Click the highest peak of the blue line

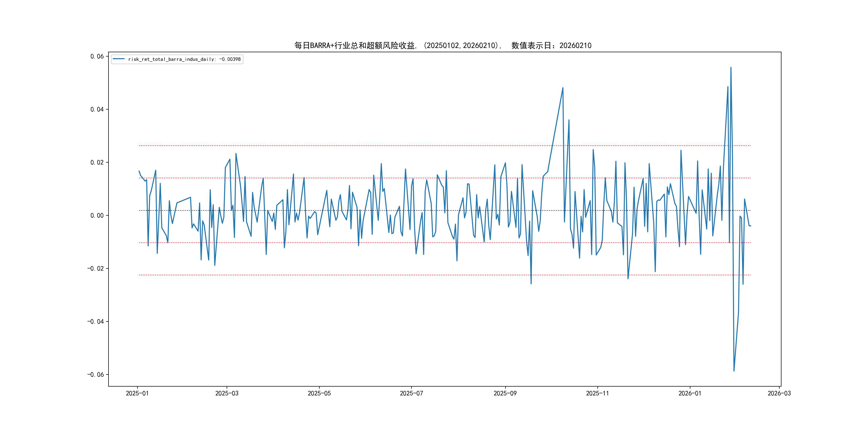731,68
